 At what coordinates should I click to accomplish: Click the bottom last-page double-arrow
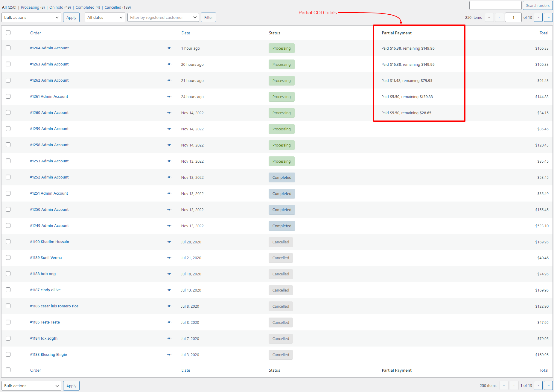click(548, 385)
